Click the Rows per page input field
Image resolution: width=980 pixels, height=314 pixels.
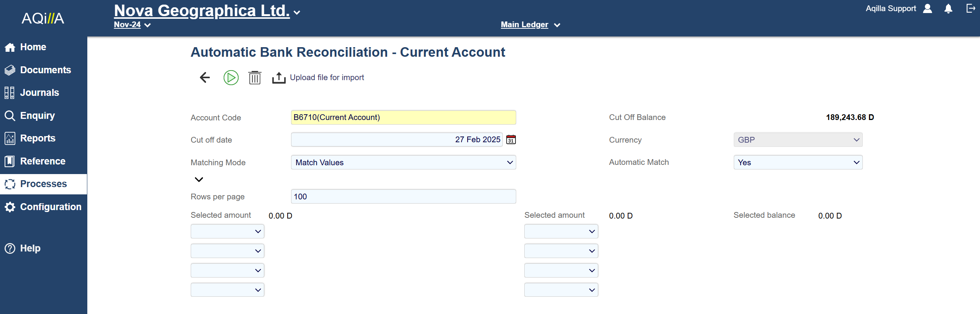tap(403, 197)
